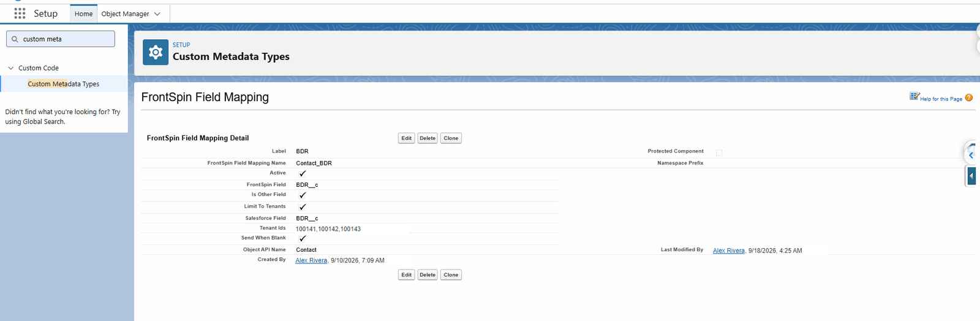
Task: Select the Home tab
Action: [x=83, y=13]
